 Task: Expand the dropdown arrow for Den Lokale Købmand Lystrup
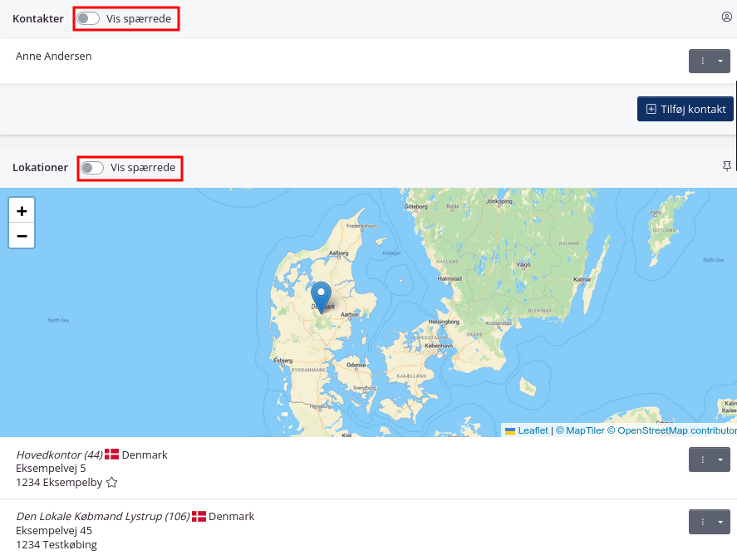coord(720,521)
